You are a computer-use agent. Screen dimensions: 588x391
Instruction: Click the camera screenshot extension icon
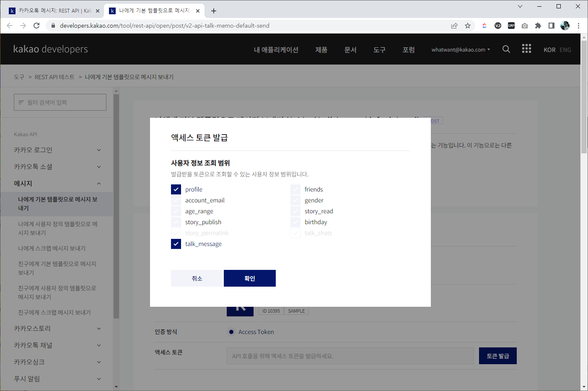coord(525,26)
